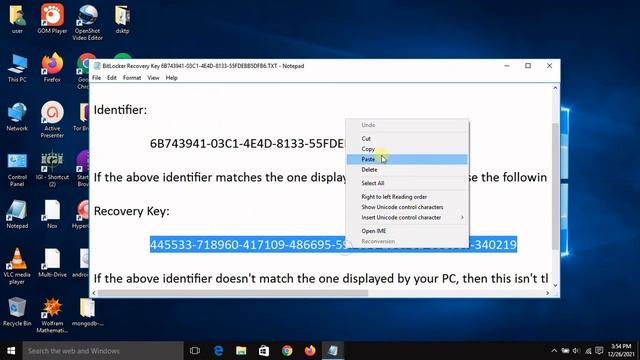The height and width of the screenshot is (360, 640).
Task: Choose Open IME from the context menu
Action: tap(407, 231)
